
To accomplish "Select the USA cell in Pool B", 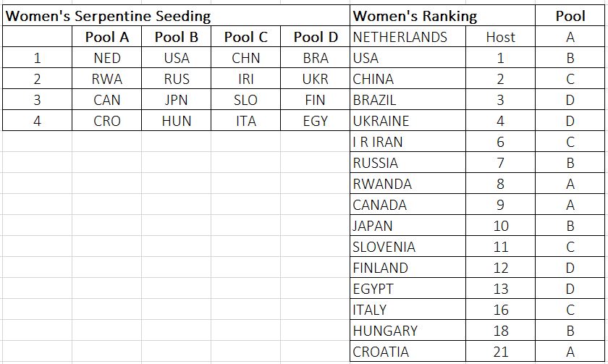I will tap(176, 58).
